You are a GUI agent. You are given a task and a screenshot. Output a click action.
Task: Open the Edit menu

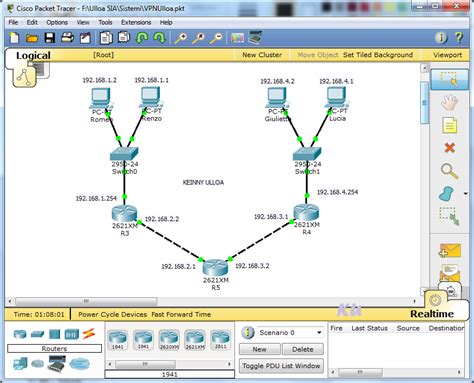point(32,22)
